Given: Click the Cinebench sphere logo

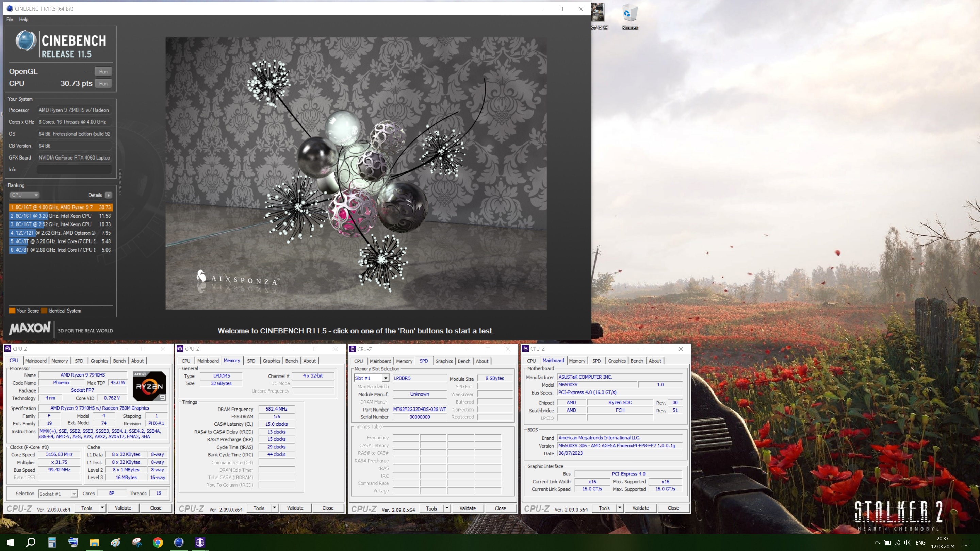Looking at the screenshot, I should [x=26, y=41].
